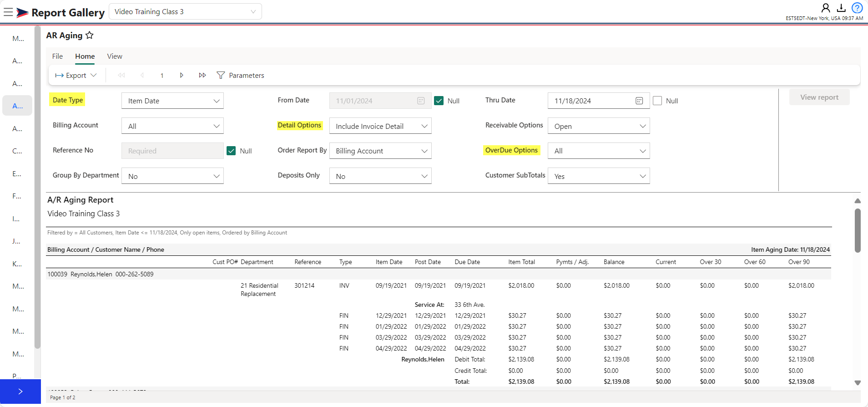The height and width of the screenshot is (407, 868).
Task: Toggle the Parameters panel
Action: click(x=240, y=76)
